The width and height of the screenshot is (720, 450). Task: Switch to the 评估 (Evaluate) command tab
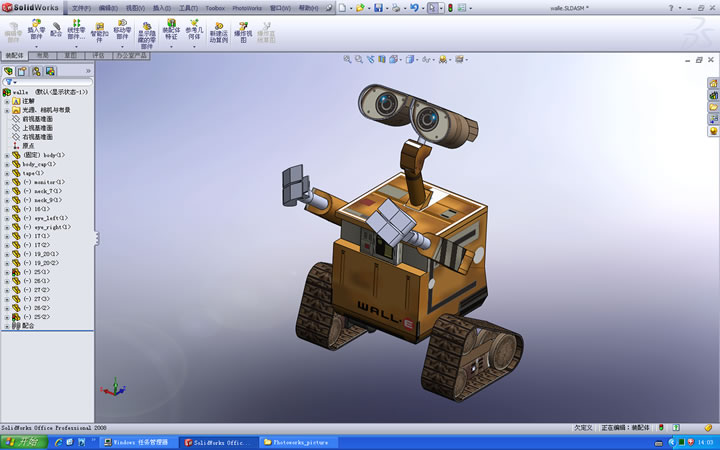(x=98, y=56)
